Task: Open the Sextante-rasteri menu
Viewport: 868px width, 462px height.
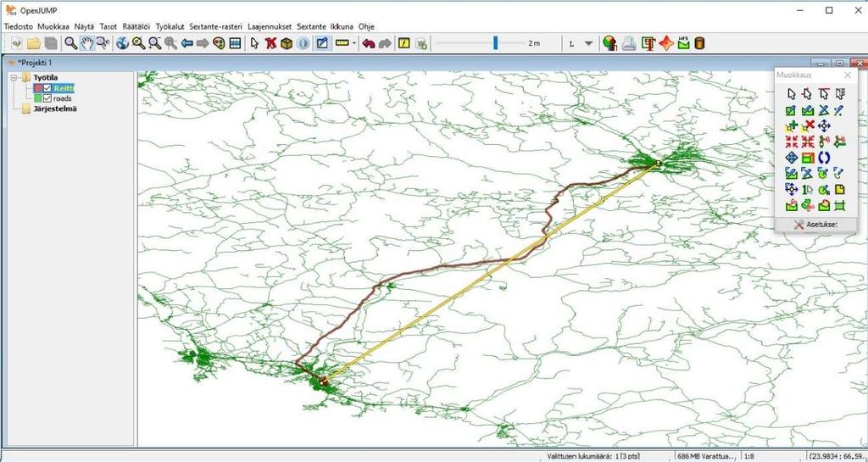Action: point(216,26)
